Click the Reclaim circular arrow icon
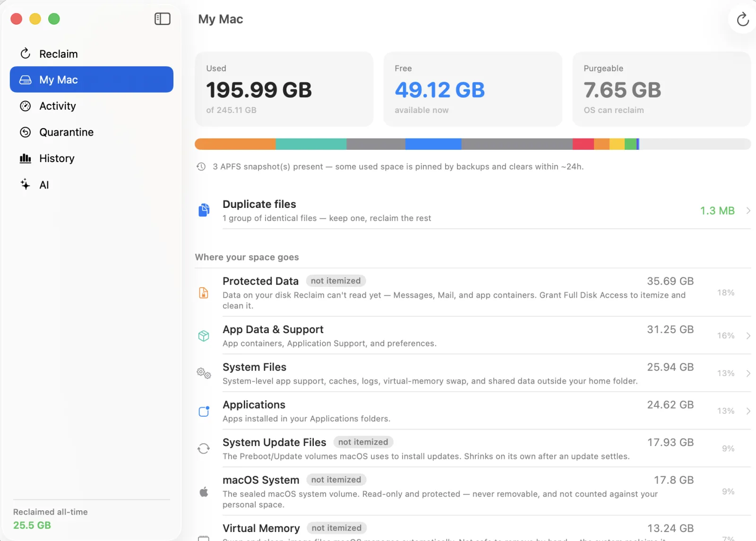 26,53
